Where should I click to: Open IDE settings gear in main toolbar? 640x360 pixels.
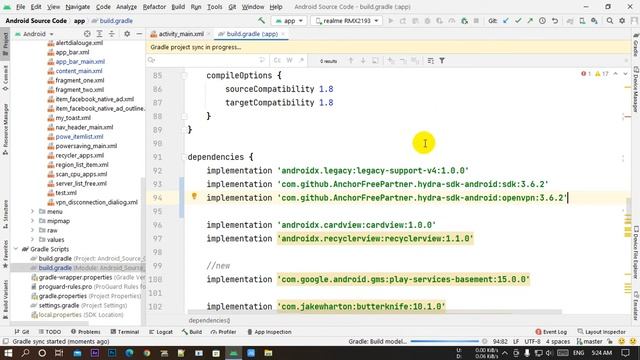point(622,20)
